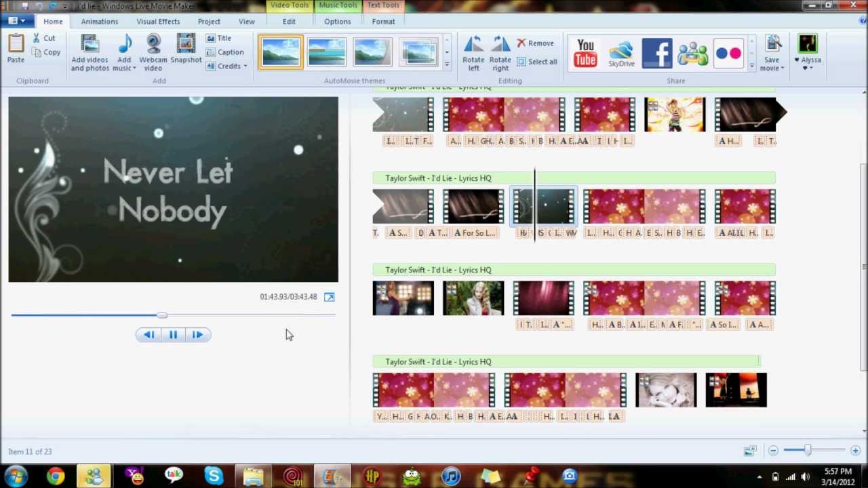Click the zoom time scale slider
The height and width of the screenshot is (488, 868).
808,451
